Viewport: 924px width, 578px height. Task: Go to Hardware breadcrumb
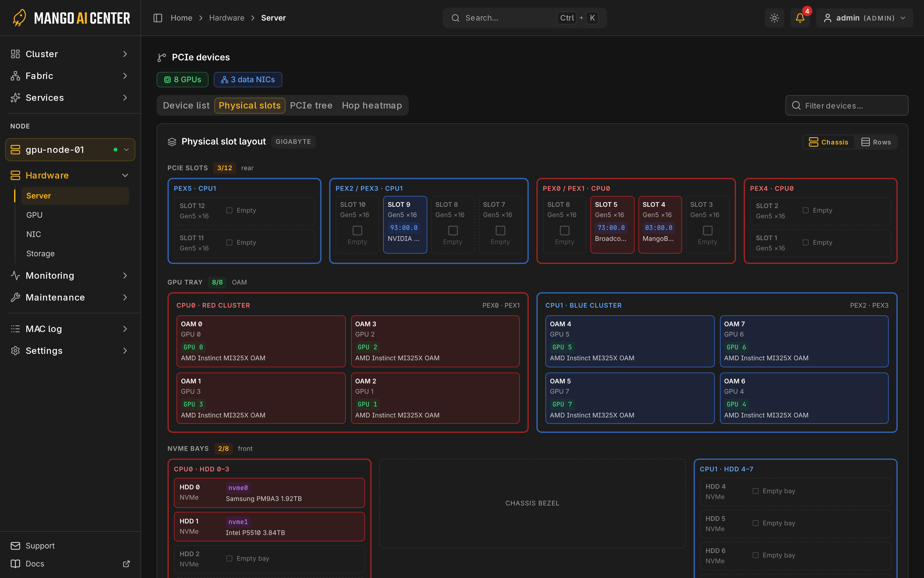tap(227, 18)
